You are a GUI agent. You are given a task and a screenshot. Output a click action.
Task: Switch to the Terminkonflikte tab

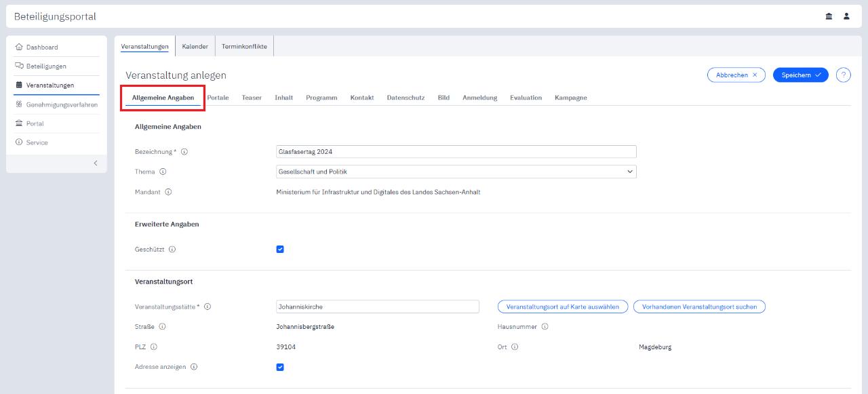[244, 46]
